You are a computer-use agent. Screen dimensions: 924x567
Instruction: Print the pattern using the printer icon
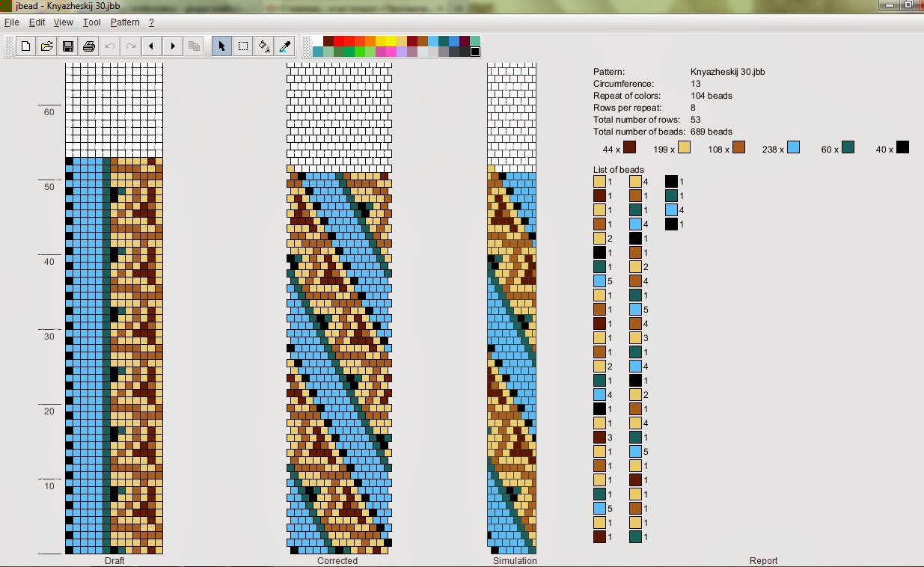(x=88, y=46)
